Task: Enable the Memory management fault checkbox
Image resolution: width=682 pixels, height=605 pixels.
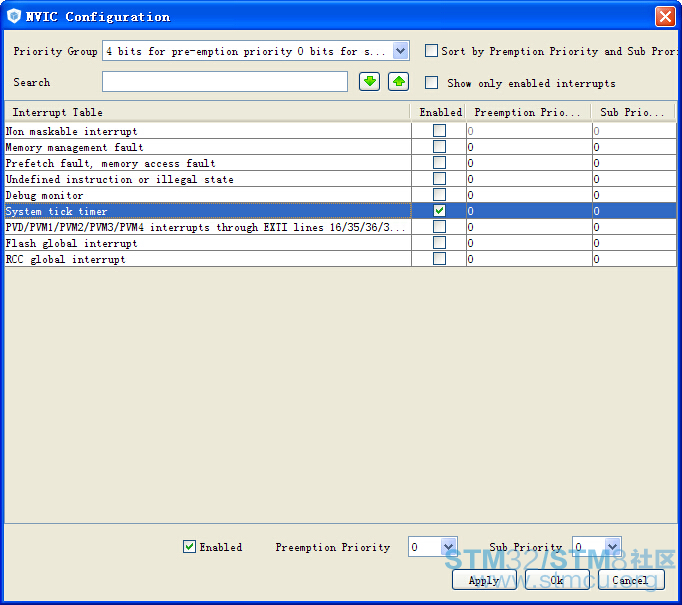Action: [439, 147]
